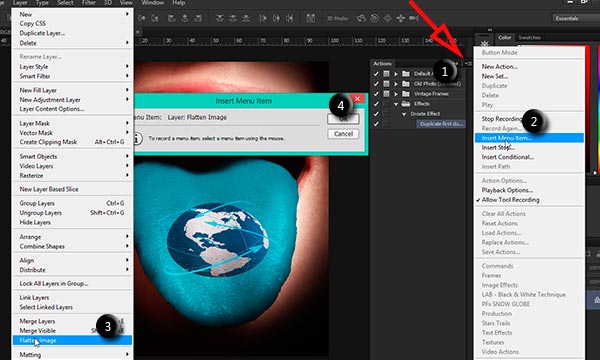Image resolution: width=600 pixels, height=360 pixels.
Task: Click the Auto-Align Layers icon
Action: coord(311,18)
